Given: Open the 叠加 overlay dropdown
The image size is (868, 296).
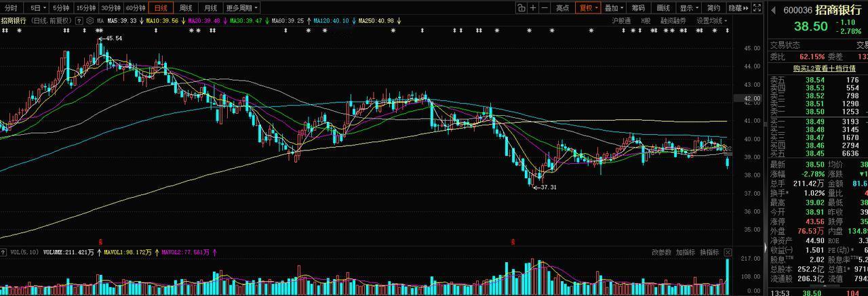Looking at the screenshot, I should [614, 8].
